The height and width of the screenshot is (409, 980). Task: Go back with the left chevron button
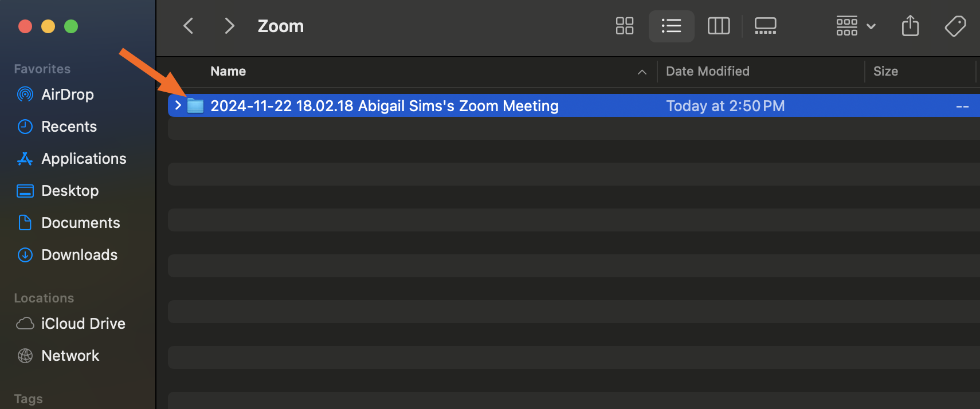[188, 26]
